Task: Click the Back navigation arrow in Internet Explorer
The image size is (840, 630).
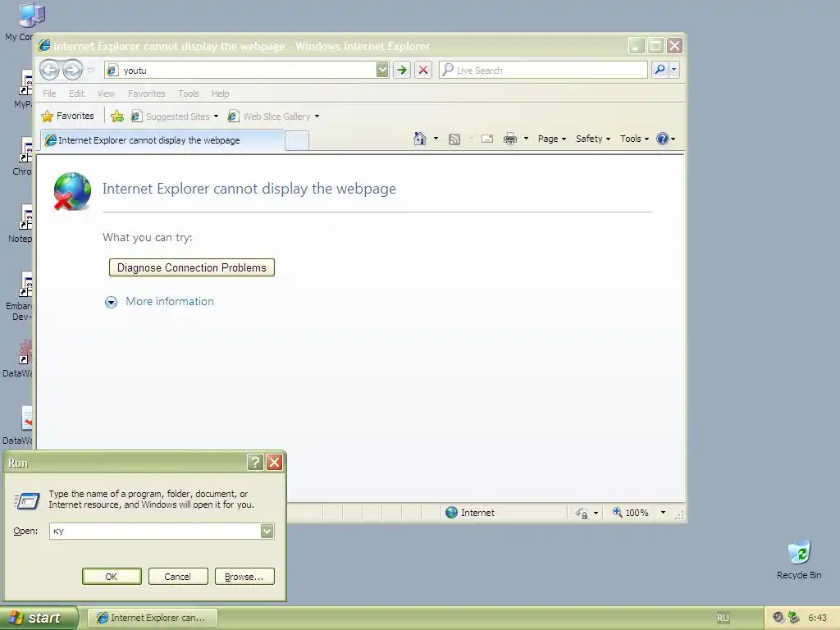Action: pos(50,71)
